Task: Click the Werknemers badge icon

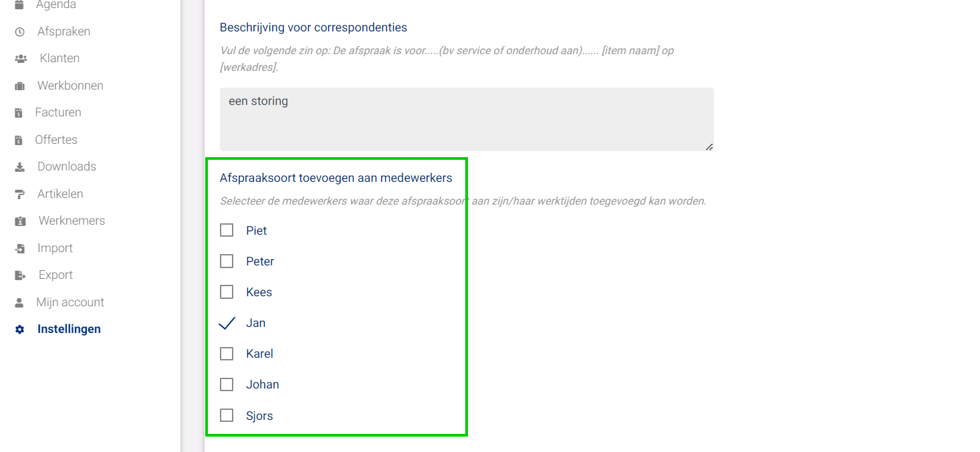Action: (19, 221)
